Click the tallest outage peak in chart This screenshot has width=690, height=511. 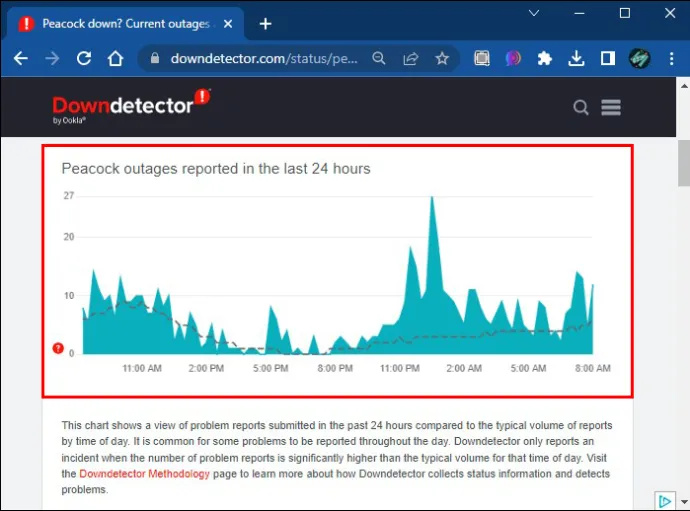[432, 198]
